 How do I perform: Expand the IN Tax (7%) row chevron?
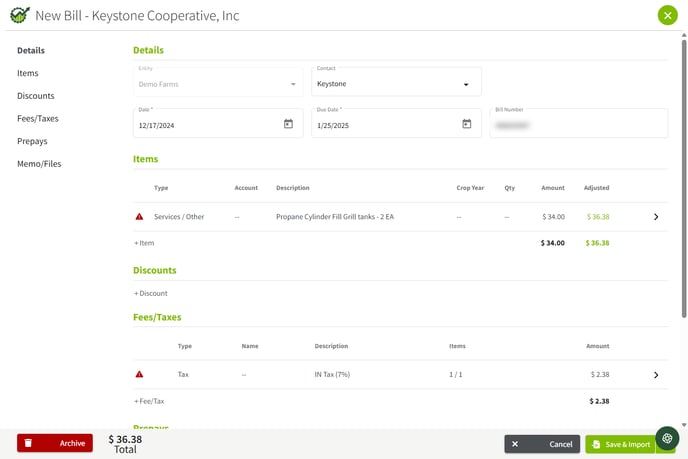click(x=656, y=375)
